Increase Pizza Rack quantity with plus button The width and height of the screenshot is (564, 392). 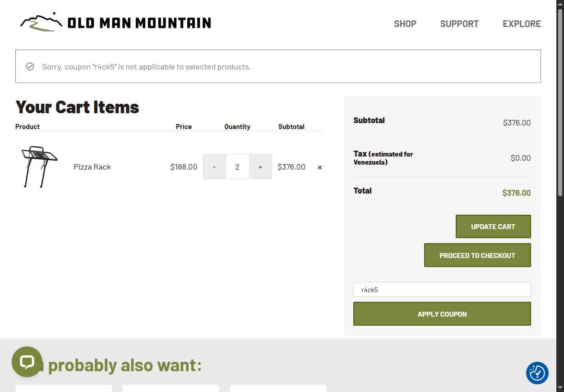(260, 167)
